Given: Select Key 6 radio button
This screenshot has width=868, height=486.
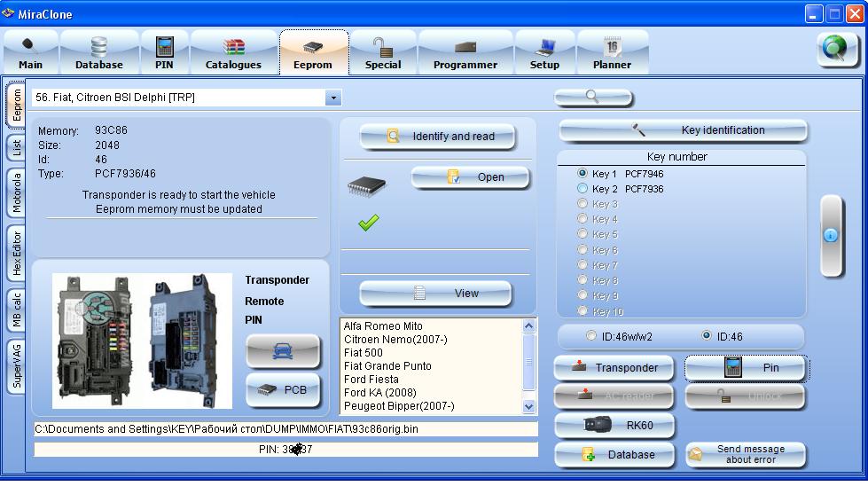Looking at the screenshot, I should pyautogui.click(x=583, y=249).
